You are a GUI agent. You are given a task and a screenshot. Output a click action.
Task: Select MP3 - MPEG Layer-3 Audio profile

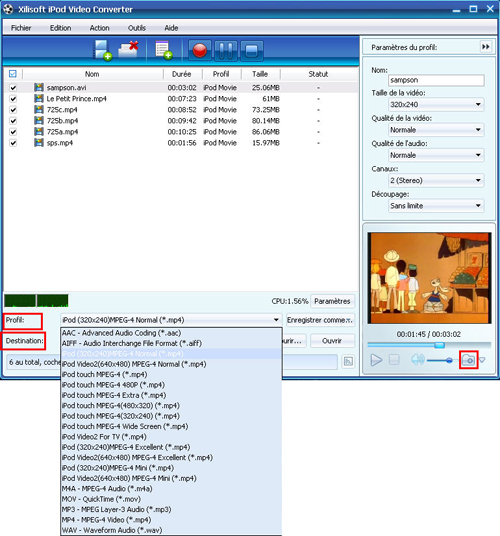[x=171, y=509]
